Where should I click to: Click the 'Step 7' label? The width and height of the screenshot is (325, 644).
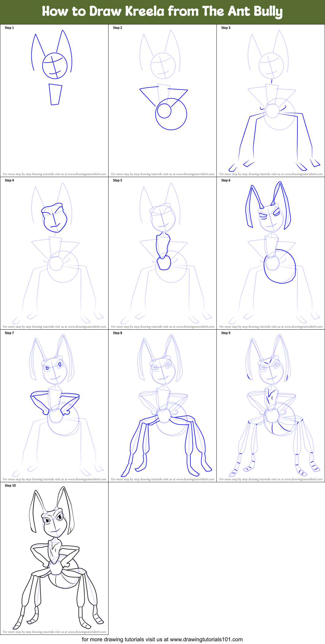[9, 333]
